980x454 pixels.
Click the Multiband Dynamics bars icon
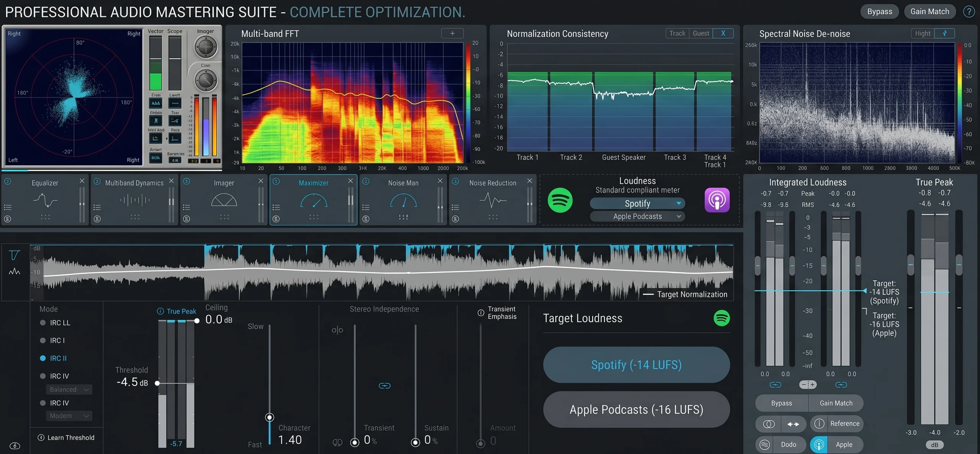(x=135, y=200)
